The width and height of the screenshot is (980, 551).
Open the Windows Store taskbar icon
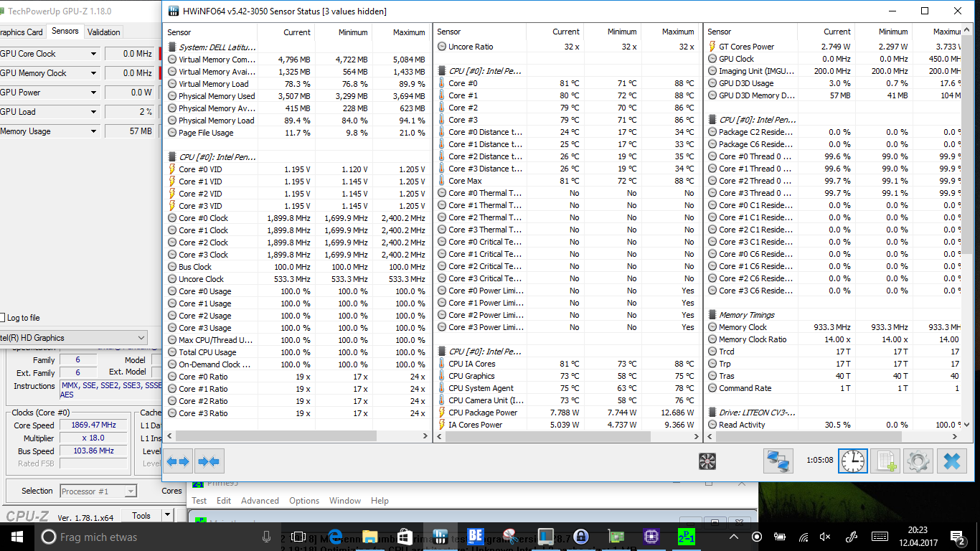405,536
